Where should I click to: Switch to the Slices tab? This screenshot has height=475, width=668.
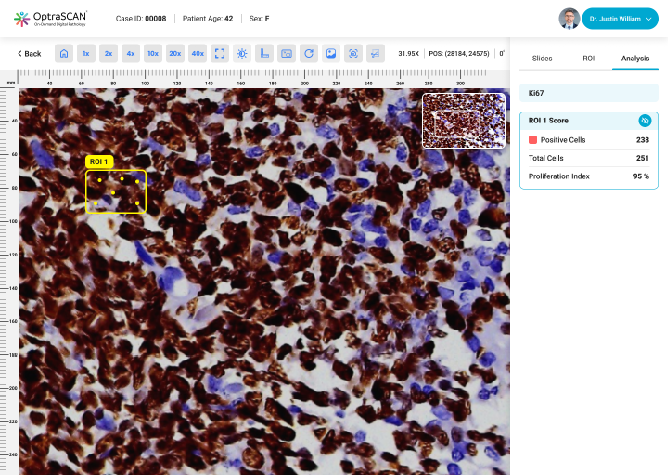click(542, 59)
